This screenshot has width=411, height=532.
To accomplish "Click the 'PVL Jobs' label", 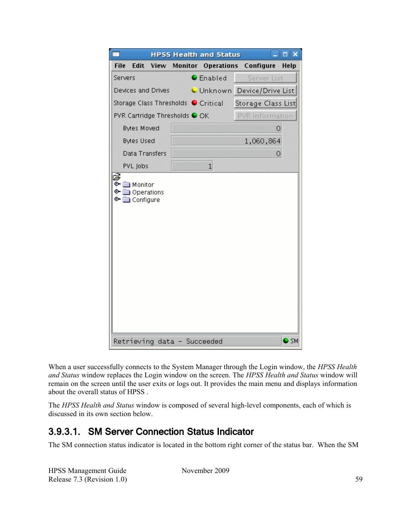I will pyautogui.click(x=135, y=166).
